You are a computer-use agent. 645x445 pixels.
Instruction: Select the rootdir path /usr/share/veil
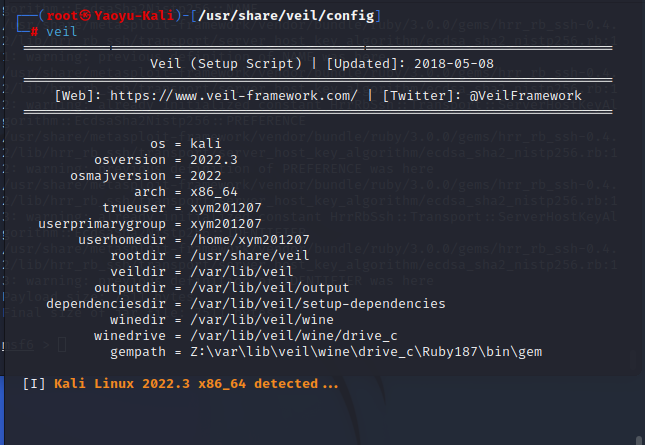pyautogui.click(x=250, y=256)
